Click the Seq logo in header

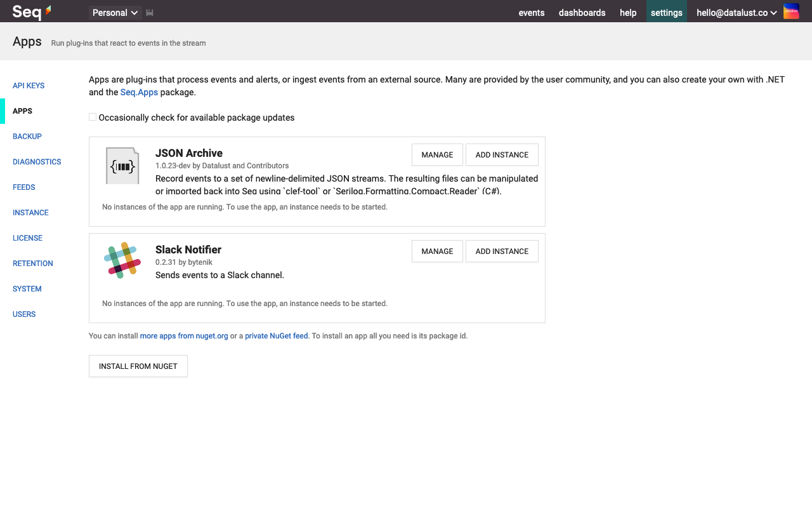click(32, 11)
